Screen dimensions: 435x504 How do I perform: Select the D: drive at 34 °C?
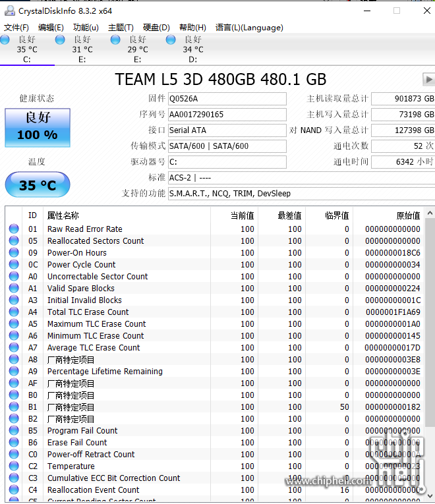193,49
